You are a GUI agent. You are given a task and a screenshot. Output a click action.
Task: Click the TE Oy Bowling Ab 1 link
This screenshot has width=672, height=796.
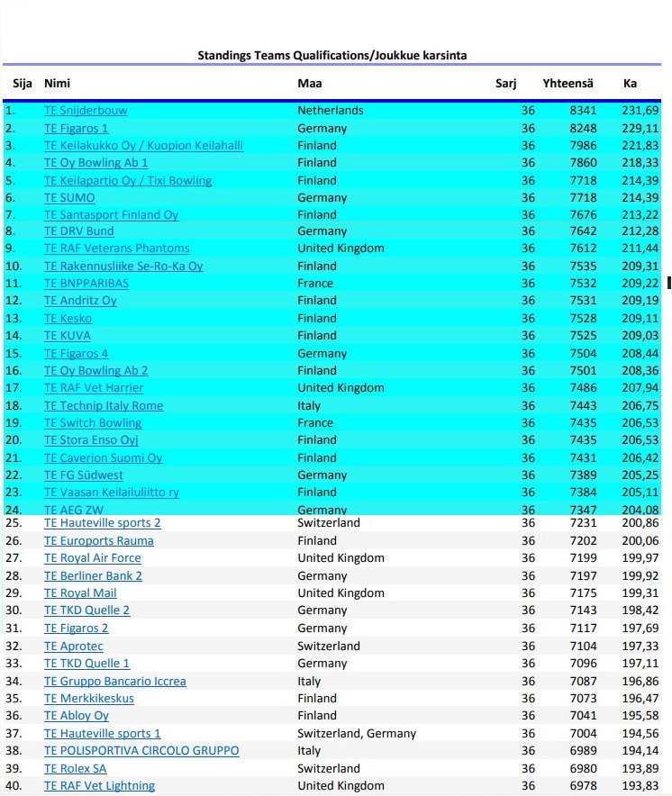96,163
